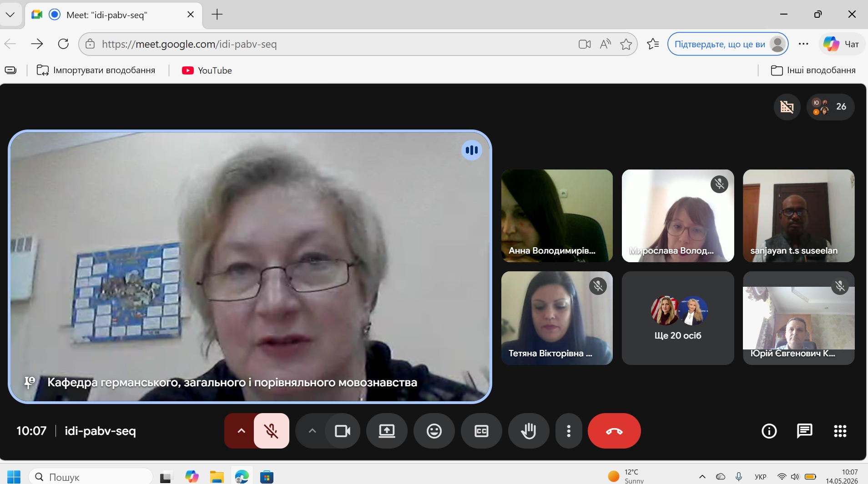Raise hand in the meeting
The height and width of the screenshot is (484, 868).
(x=528, y=431)
